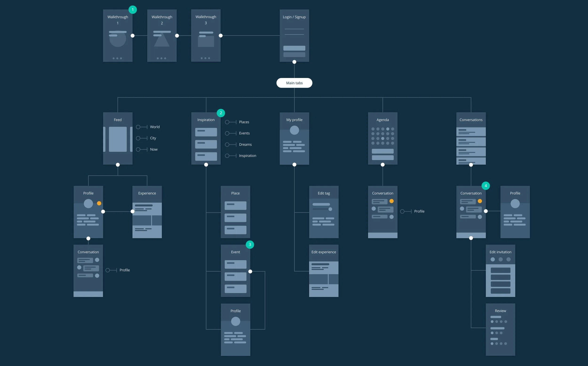588x366 pixels.
Task: Click the teal badge numbered 3
Action: coord(250,245)
